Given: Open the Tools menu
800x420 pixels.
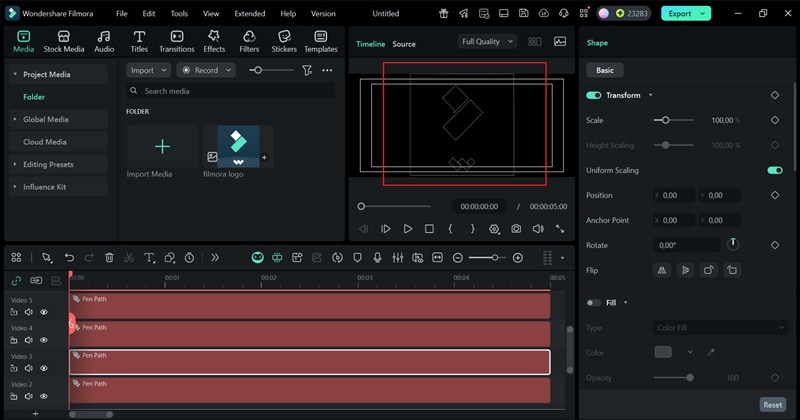Looking at the screenshot, I should pyautogui.click(x=179, y=14).
